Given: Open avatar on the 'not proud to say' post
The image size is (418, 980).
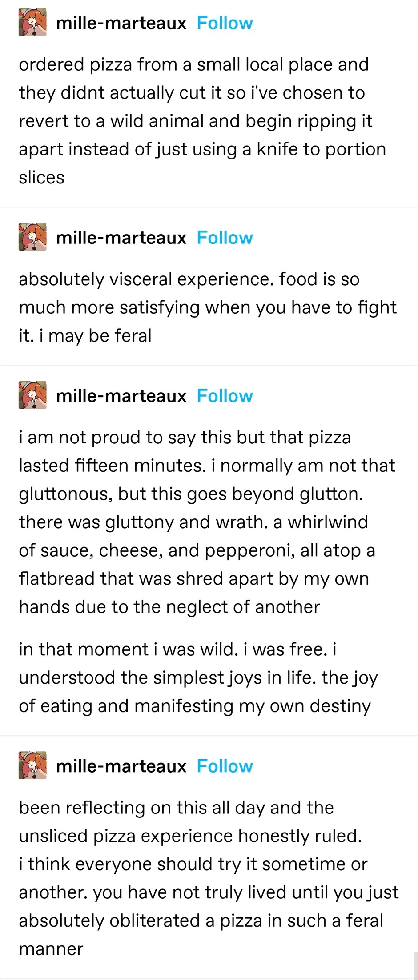Looking at the screenshot, I should pyautogui.click(x=32, y=395).
